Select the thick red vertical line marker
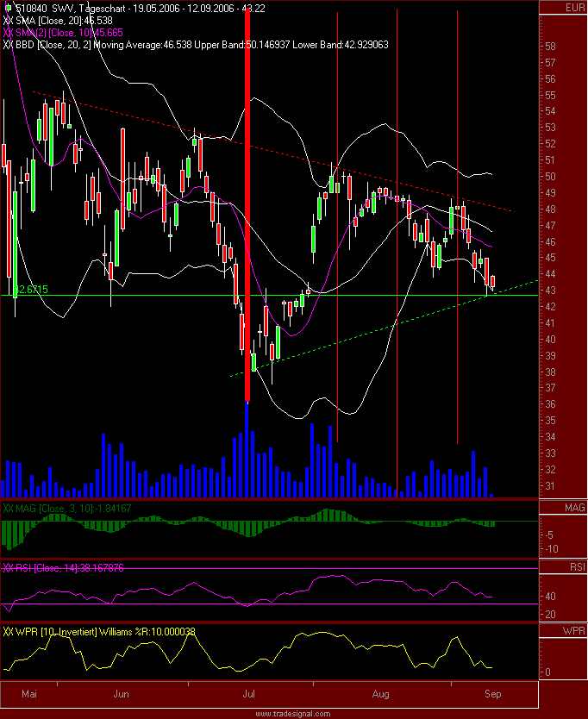588x719 pixels. pos(247,205)
